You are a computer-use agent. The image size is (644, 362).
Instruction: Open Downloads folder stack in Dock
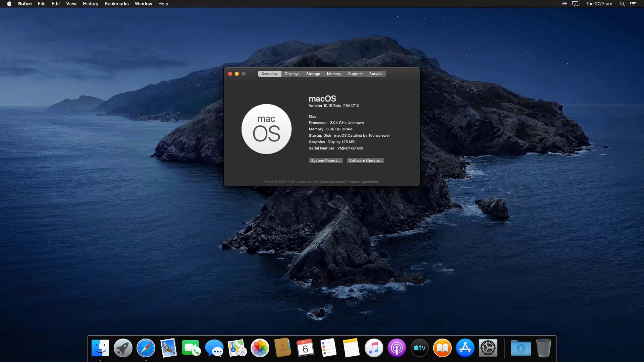click(521, 348)
